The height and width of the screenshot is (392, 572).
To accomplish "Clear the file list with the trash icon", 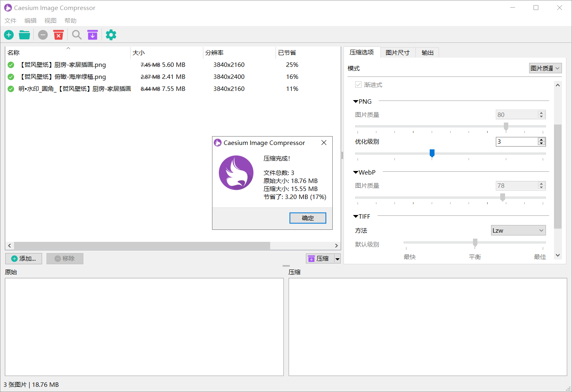I will click(59, 35).
